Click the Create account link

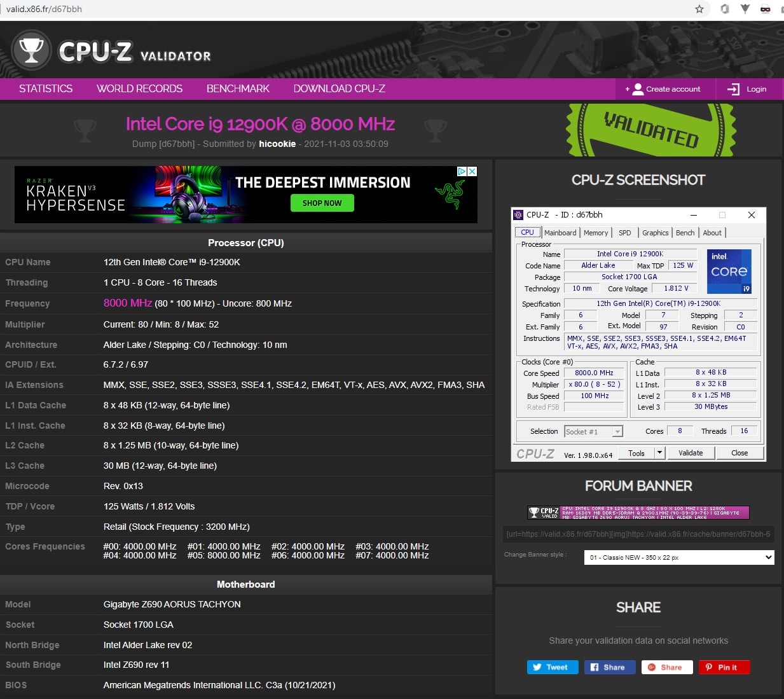pos(673,89)
